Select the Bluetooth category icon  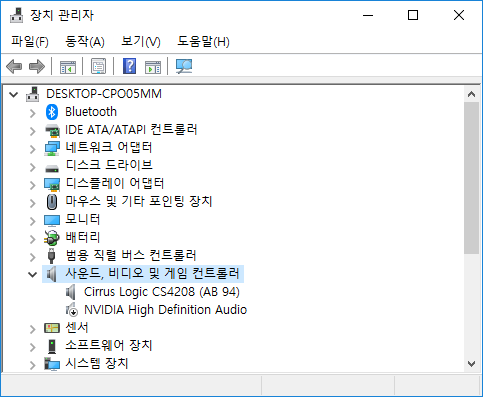(x=52, y=112)
